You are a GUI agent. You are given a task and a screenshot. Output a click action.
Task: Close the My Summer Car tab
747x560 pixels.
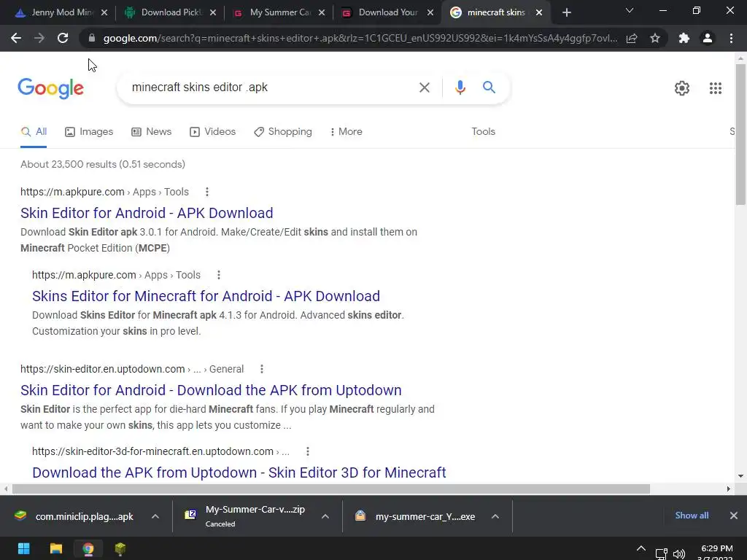point(322,13)
